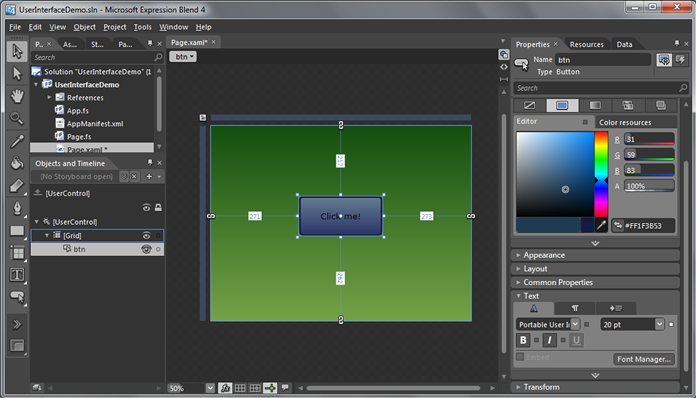The height and width of the screenshot is (398, 696).
Task: Click the last toolbox asset icon
Action: click(x=17, y=346)
